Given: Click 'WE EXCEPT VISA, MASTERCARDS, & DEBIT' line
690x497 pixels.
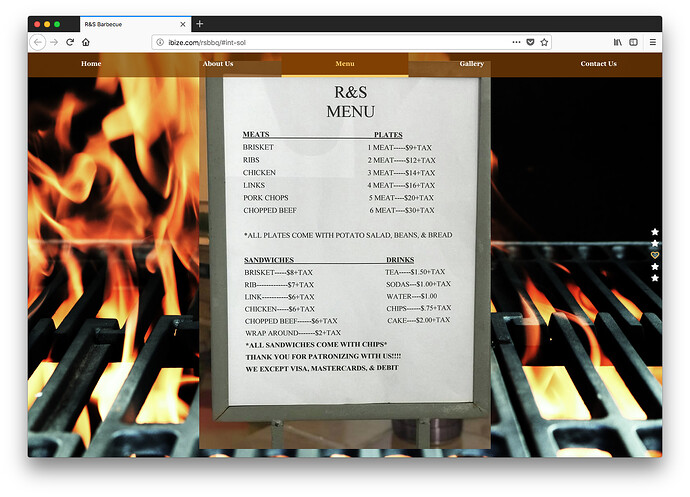Looking at the screenshot, I should pyautogui.click(x=322, y=368).
